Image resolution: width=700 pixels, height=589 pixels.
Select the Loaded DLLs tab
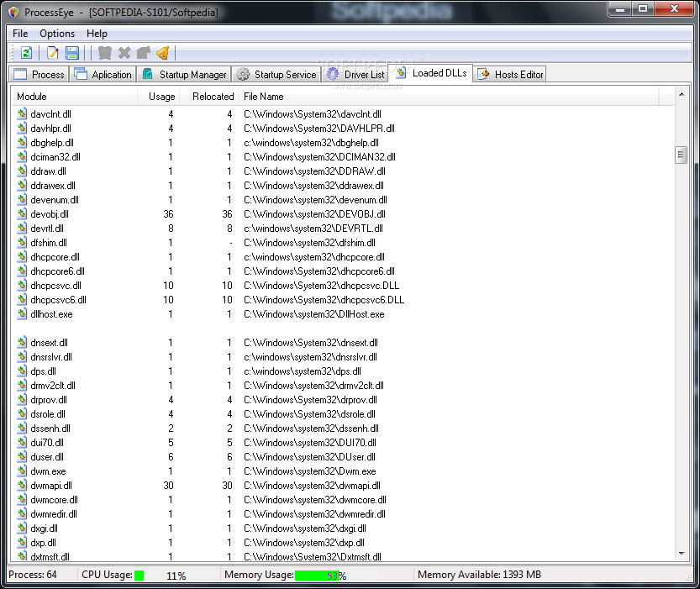pyautogui.click(x=431, y=73)
